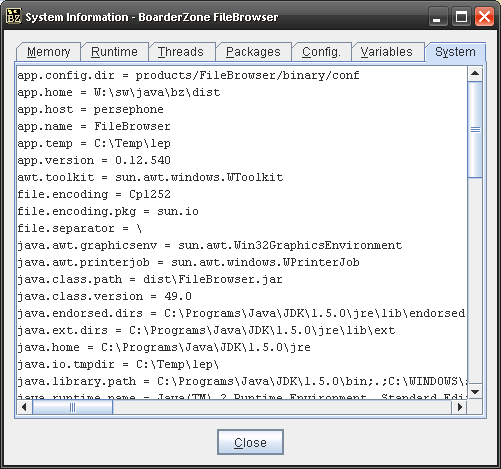
Task: Switch to the Variables tab
Action: point(387,52)
